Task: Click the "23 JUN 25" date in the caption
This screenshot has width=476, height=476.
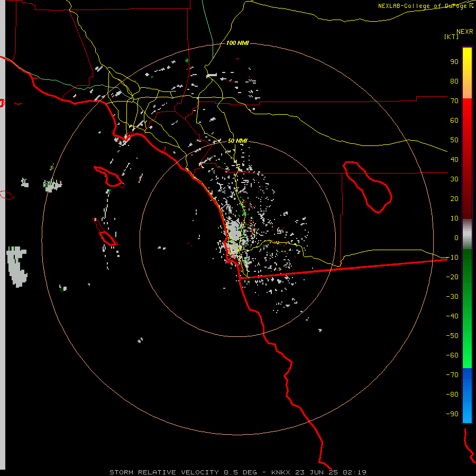Action: (317, 472)
